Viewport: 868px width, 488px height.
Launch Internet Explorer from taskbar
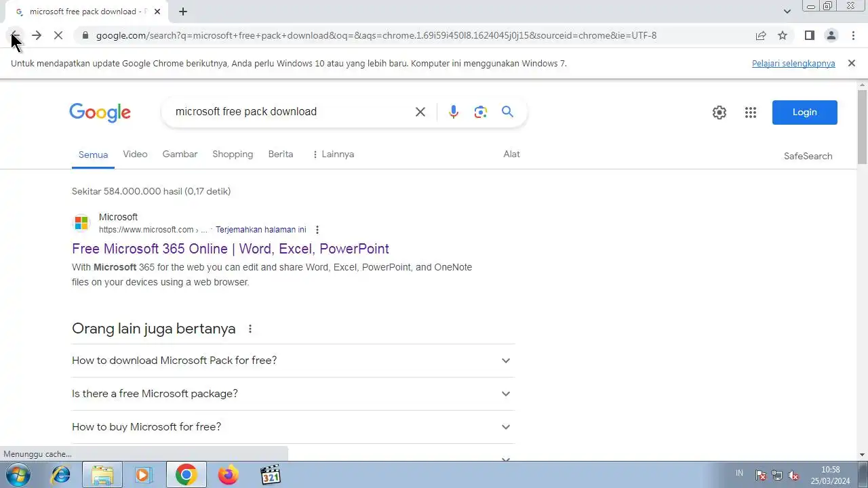61,475
